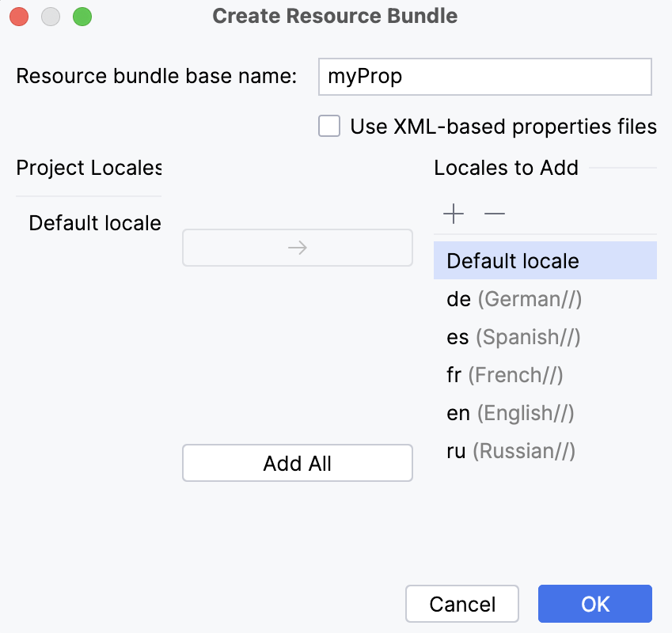
Task: Click the green zoom traffic light
Action: [x=82, y=16]
